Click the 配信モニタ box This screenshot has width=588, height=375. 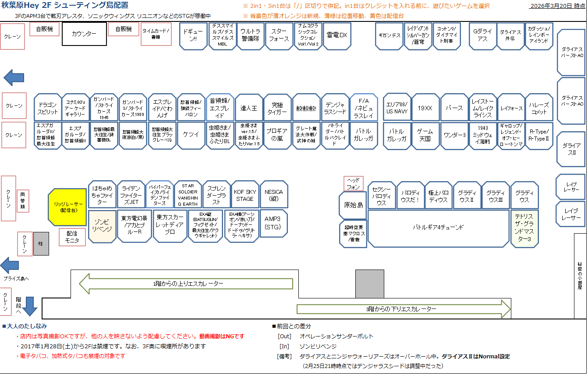point(72,237)
